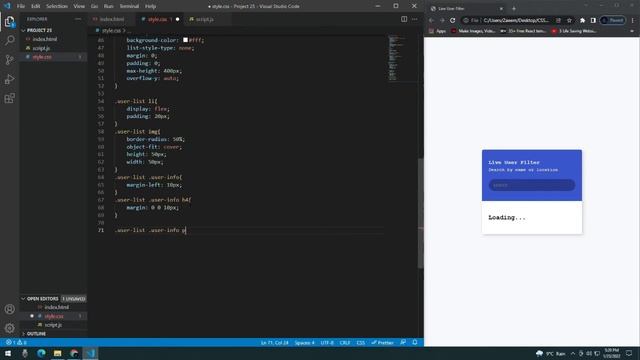Open a new Chrome tab
The width and height of the screenshot is (640, 360).
tap(514, 9)
